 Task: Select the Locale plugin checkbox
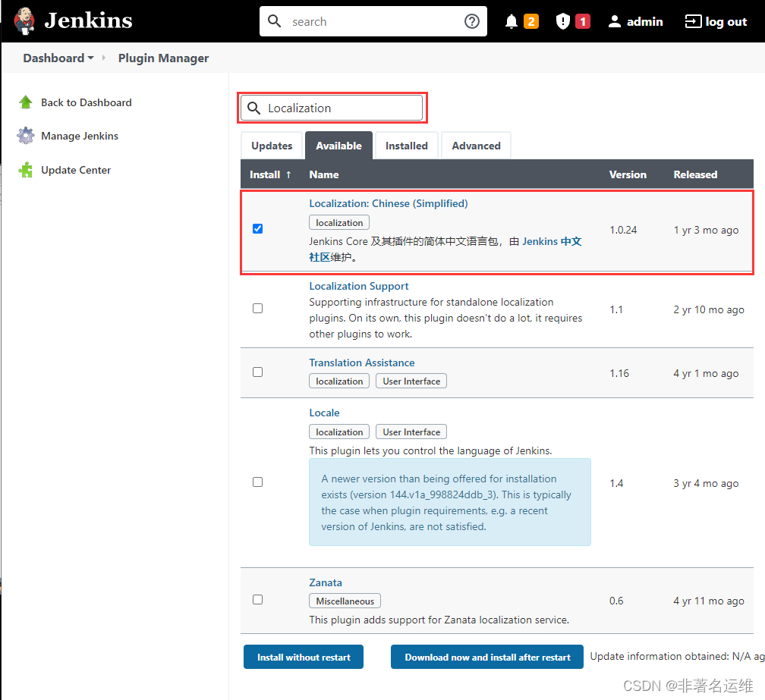257,482
